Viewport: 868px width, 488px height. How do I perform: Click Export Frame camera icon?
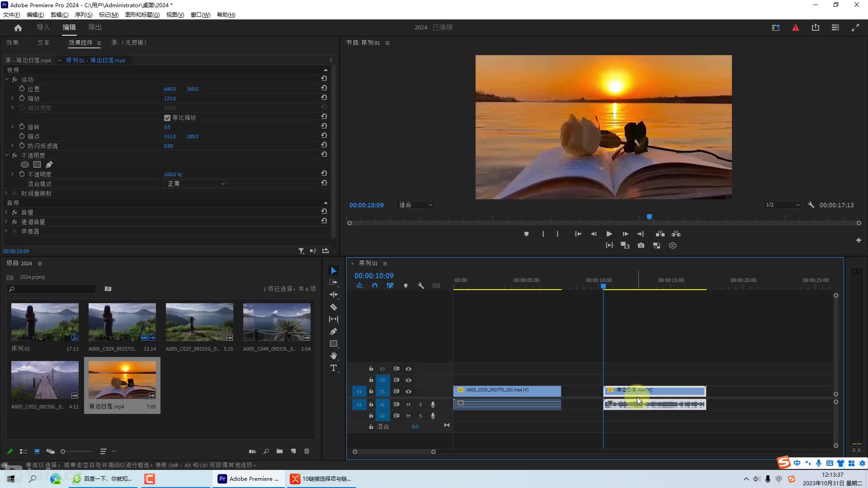pos(641,245)
